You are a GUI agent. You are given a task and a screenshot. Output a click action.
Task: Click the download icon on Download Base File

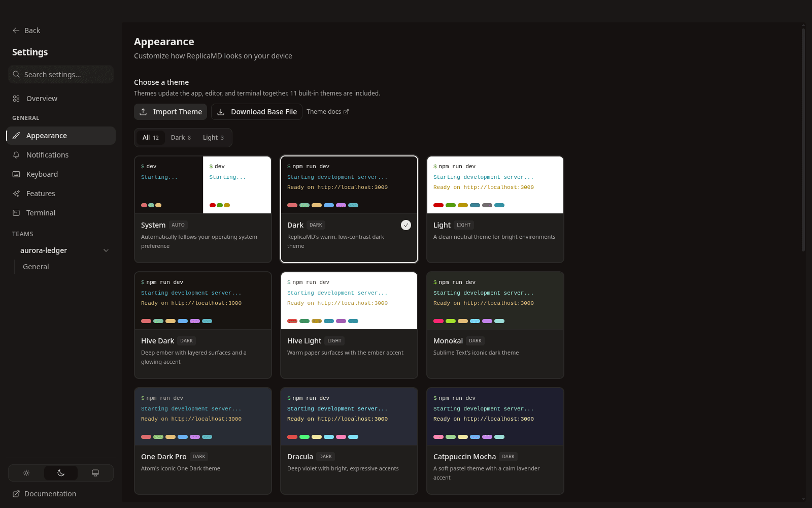tap(221, 112)
